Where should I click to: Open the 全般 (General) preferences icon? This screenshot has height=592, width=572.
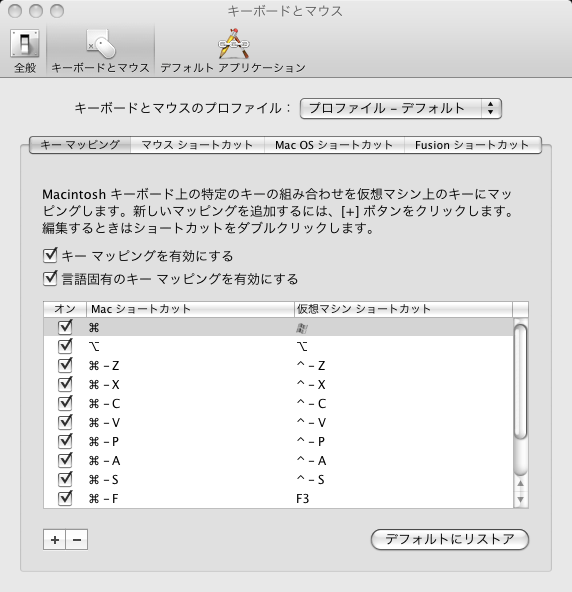(25, 51)
